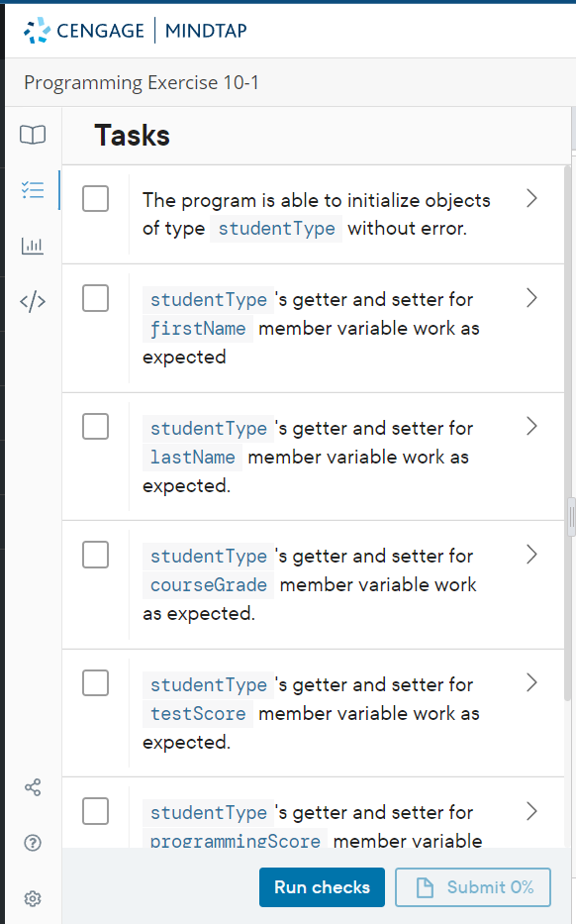The image size is (576, 924).
Task: Click the panel resize handle on right edge
Action: point(571,517)
